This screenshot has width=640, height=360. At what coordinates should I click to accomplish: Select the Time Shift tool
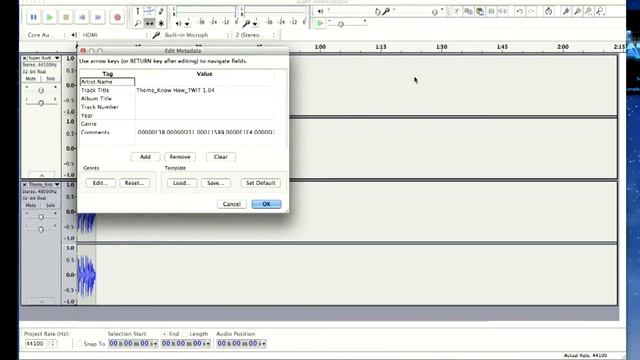pos(149,24)
